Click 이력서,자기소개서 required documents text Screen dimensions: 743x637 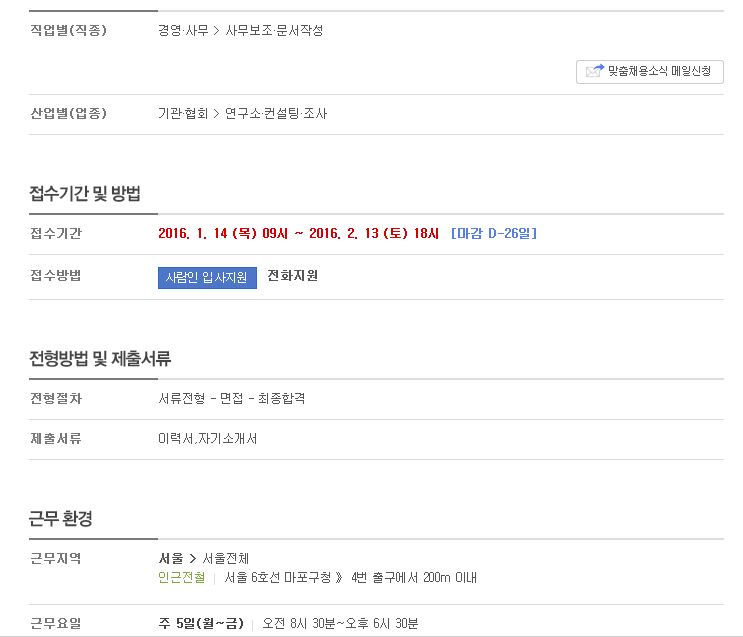[x=208, y=439]
